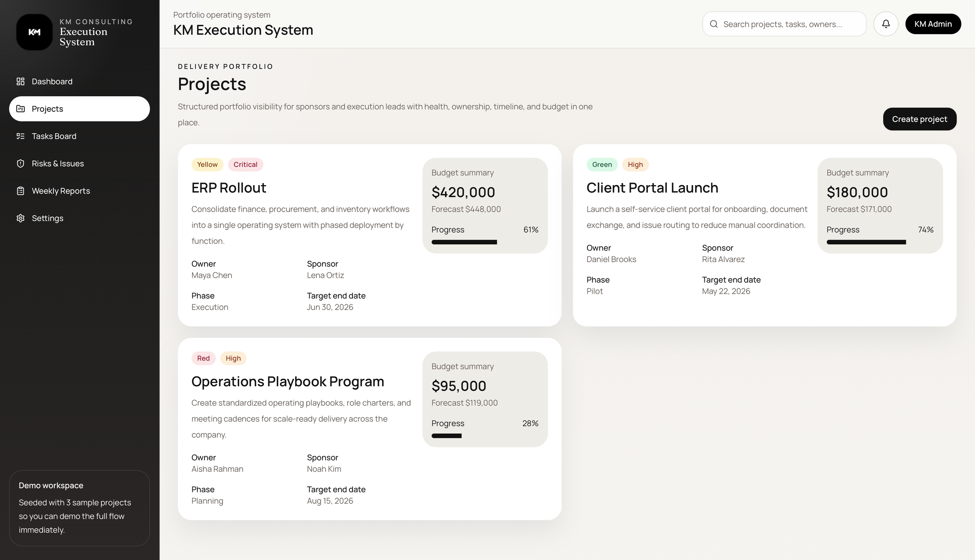The image size is (975, 560).
Task: Open Weekly Reports via its document icon
Action: tap(21, 191)
